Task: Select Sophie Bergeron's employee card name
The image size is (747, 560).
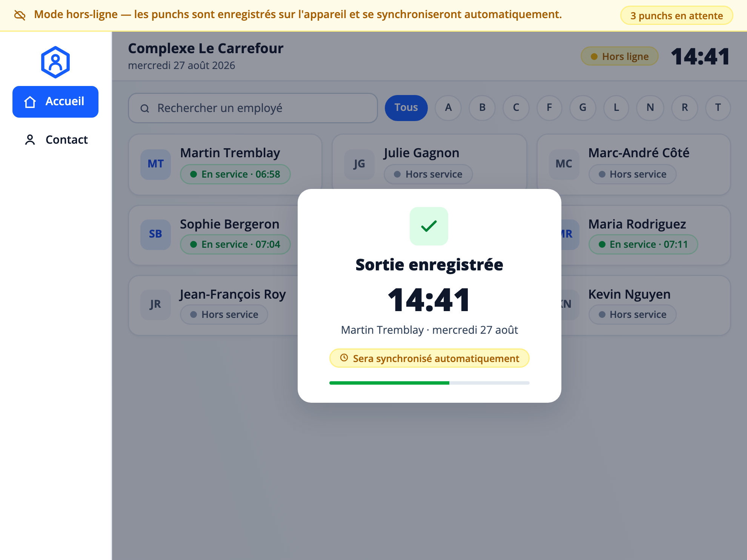Action: click(230, 224)
